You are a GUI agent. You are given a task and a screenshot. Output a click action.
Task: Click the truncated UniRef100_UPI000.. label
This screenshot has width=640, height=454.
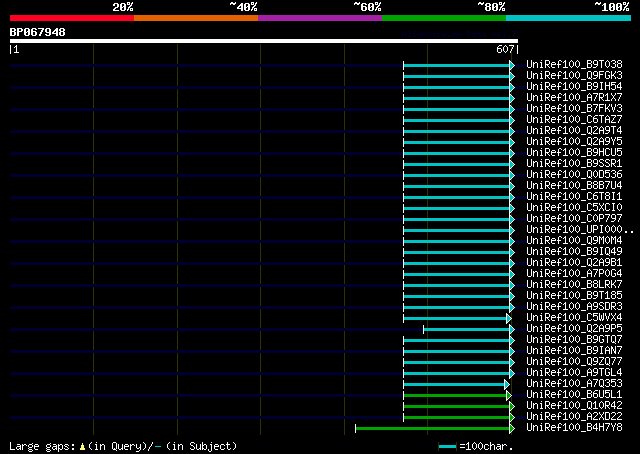pos(580,230)
